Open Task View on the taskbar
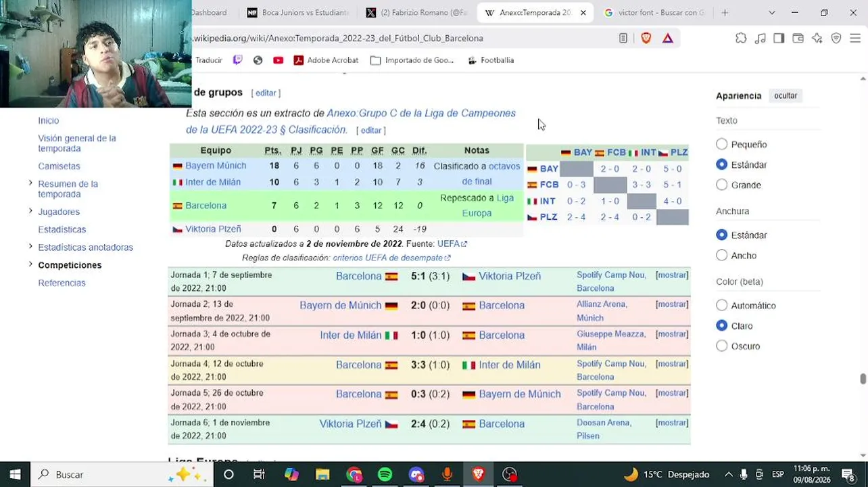Viewport: 868px width, 487px height. point(259,474)
